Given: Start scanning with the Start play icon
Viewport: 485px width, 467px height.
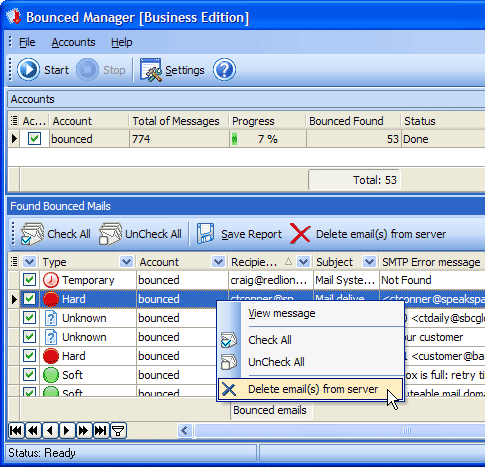Looking at the screenshot, I should click(x=28, y=70).
